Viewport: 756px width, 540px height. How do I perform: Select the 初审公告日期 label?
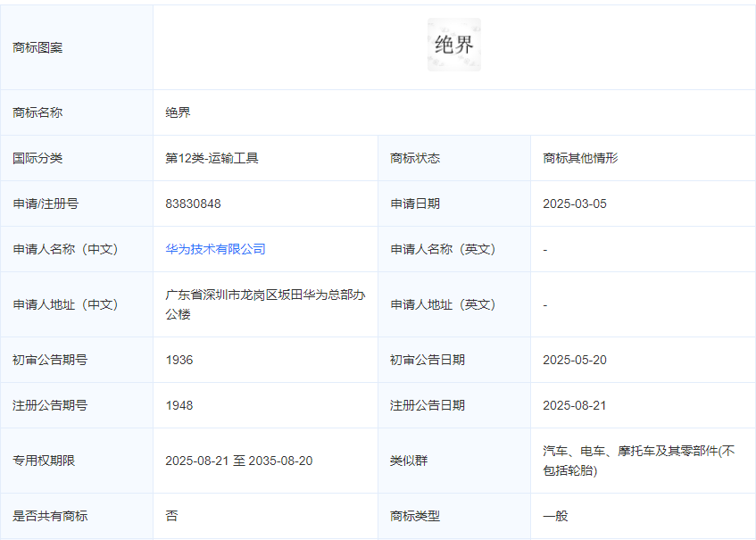[428, 360]
